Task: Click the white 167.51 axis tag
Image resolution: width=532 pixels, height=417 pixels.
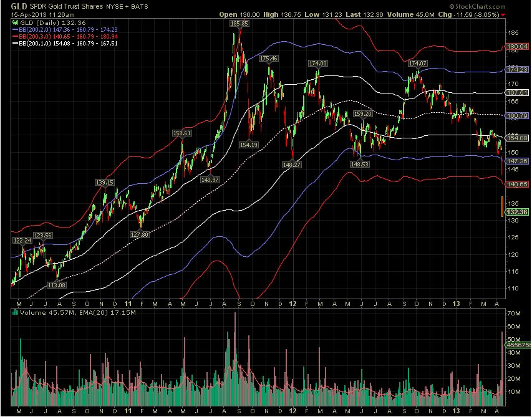Action: click(517, 92)
